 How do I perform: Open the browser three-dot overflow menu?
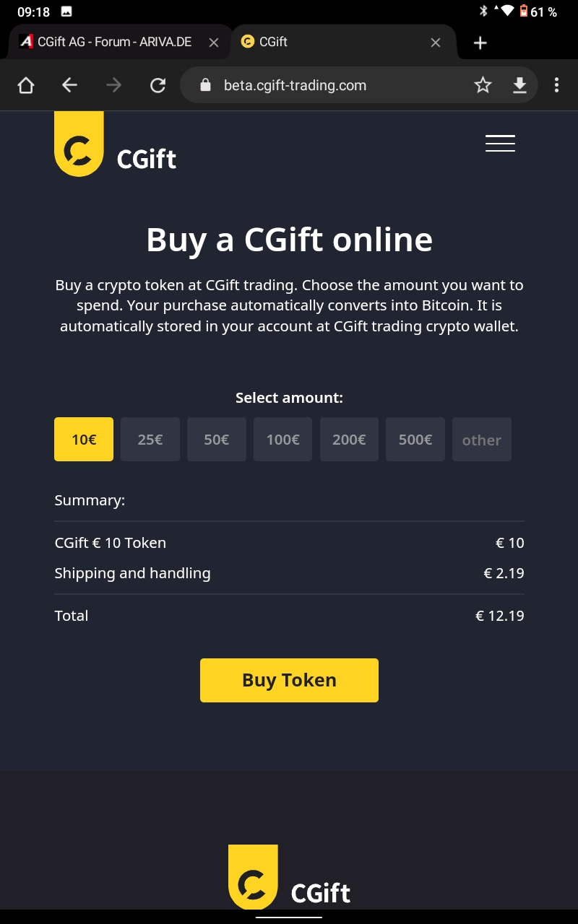[x=556, y=86]
